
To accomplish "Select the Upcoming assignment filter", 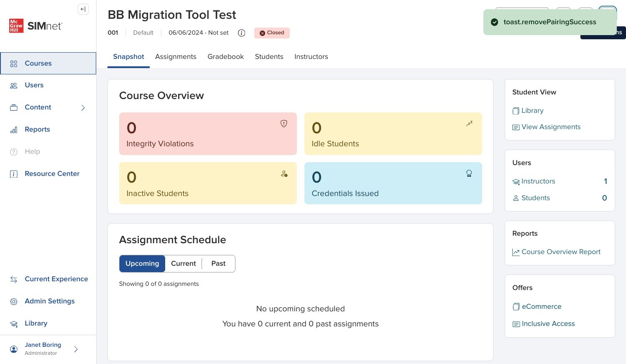I will coord(142,264).
